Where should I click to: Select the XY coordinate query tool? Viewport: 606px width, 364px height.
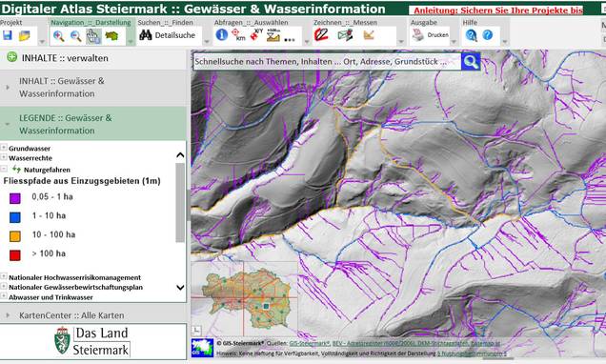256,34
